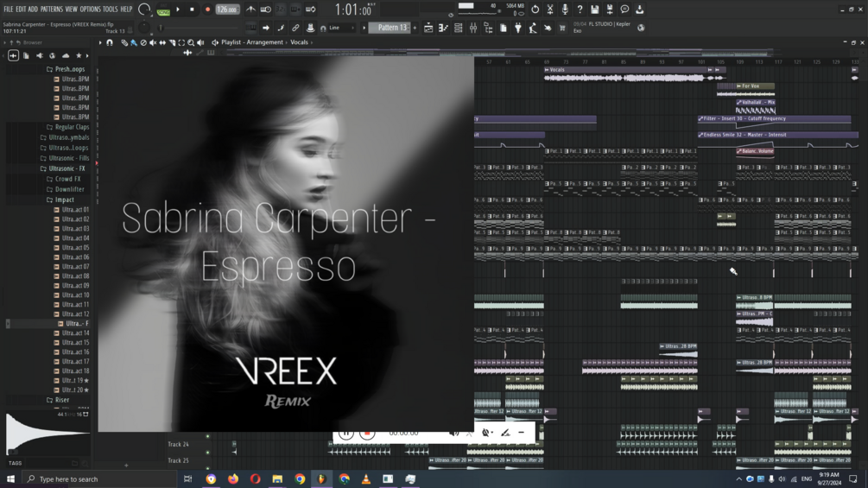
Task: Open the OPTIONS menu
Action: click(90, 9)
